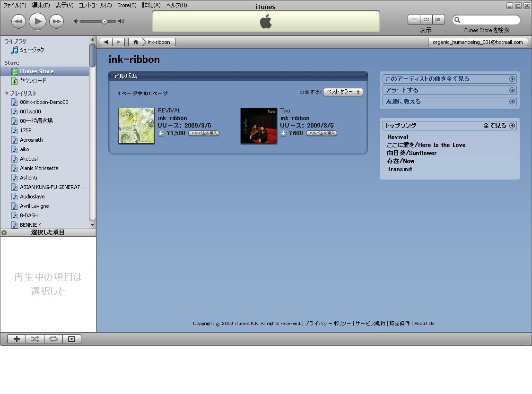Buy the Two album for ¥600
The height and width of the screenshot is (394, 532).
322,133
